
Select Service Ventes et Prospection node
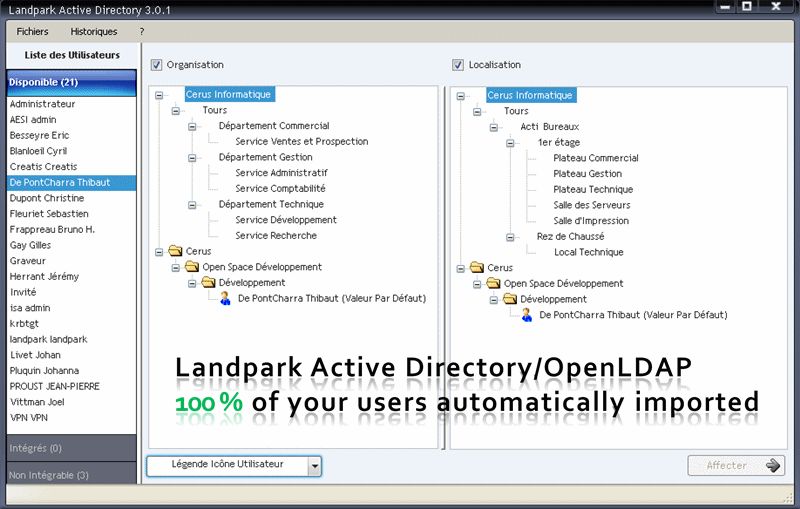click(x=302, y=142)
